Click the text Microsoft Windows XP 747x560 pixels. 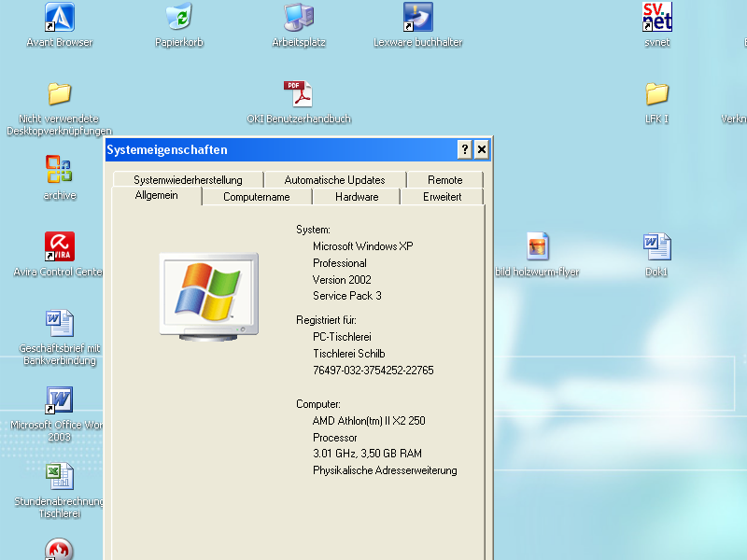363,246
